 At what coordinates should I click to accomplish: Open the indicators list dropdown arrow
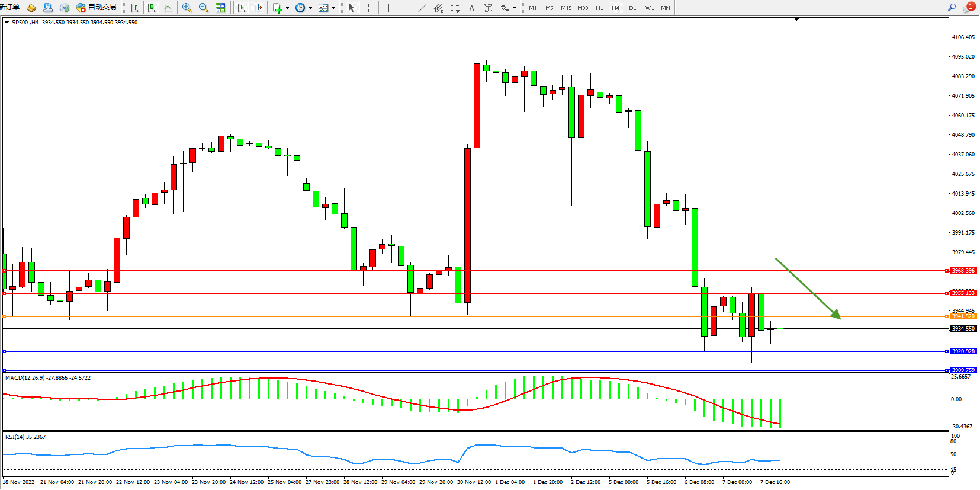288,8
